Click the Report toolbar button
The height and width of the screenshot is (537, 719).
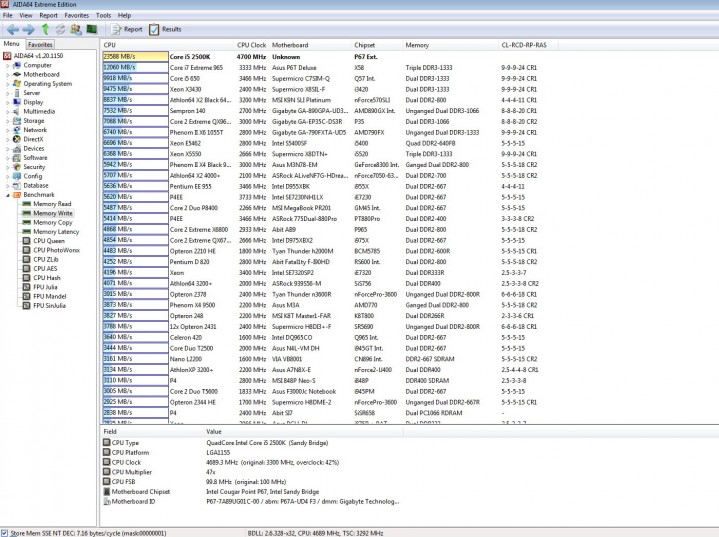pos(127,29)
